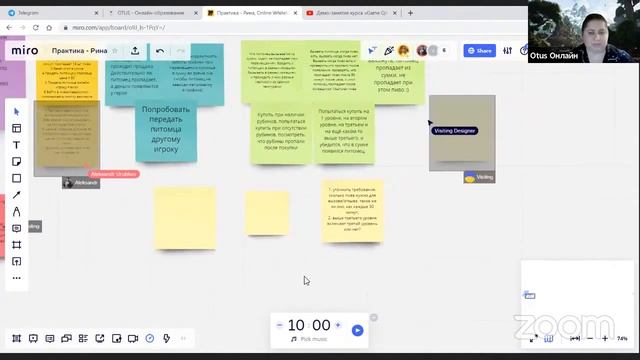The width and height of the screenshot is (640, 360).
Task: Toggle the Timer icon in bottom toolbar
Action: [150, 338]
